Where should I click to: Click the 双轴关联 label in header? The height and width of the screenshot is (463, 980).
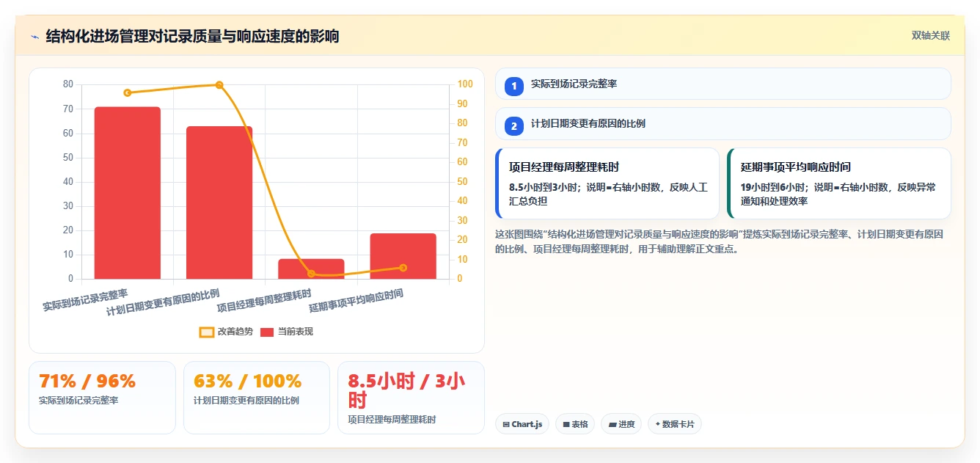point(931,35)
